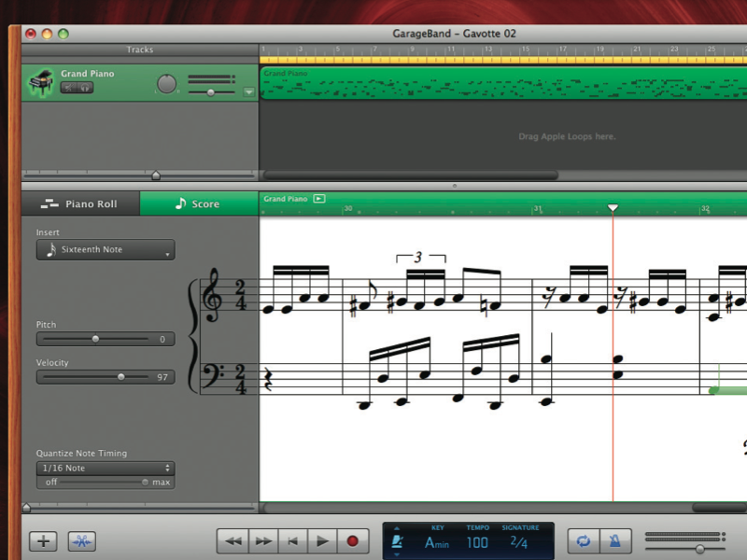
Task: Switch to the Score tab
Action: (199, 203)
